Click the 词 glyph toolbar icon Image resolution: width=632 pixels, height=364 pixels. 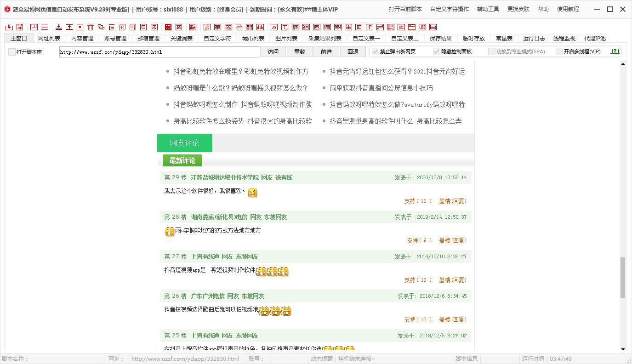pyautogui.click(x=295, y=27)
